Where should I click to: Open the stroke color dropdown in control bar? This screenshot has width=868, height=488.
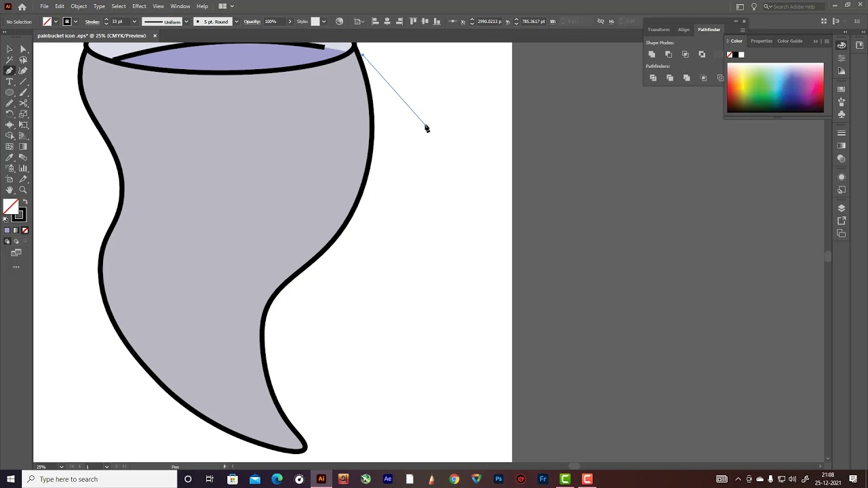(x=75, y=22)
